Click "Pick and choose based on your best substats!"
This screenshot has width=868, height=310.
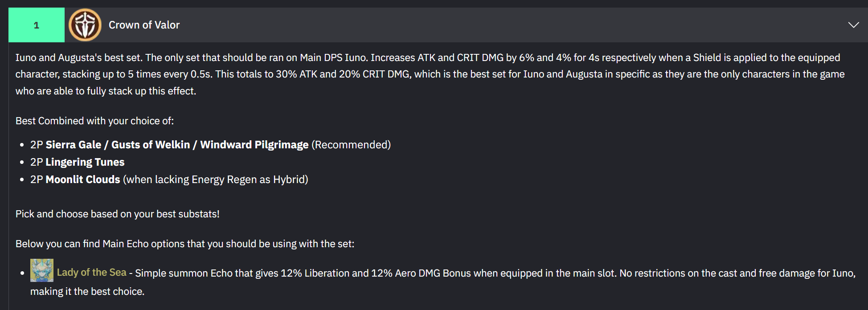[118, 214]
